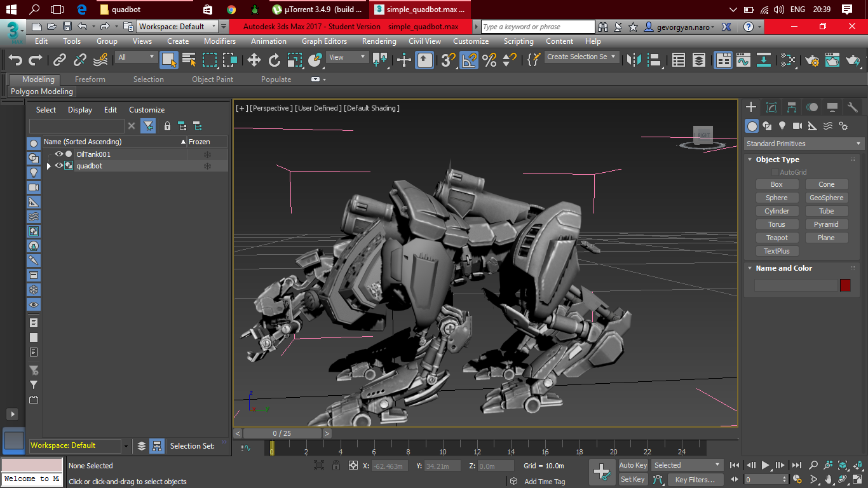Toggle visibility eye for OilTank001

59,154
